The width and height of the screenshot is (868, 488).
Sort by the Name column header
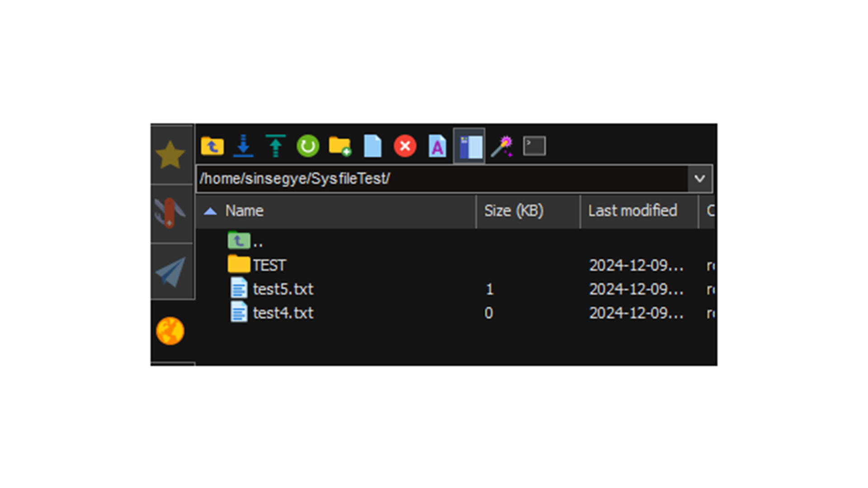coord(245,211)
